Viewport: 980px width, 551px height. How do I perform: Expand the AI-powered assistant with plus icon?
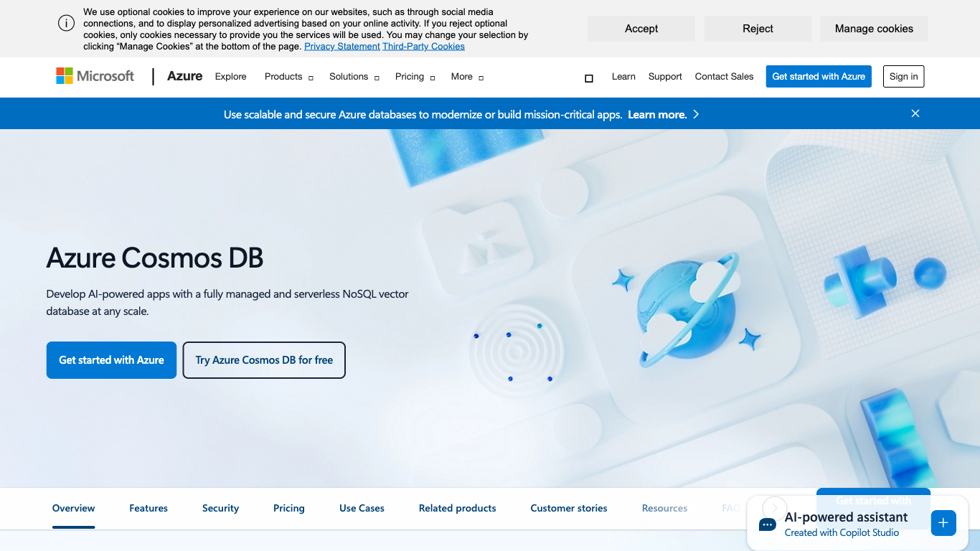pyautogui.click(x=943, y=523)
